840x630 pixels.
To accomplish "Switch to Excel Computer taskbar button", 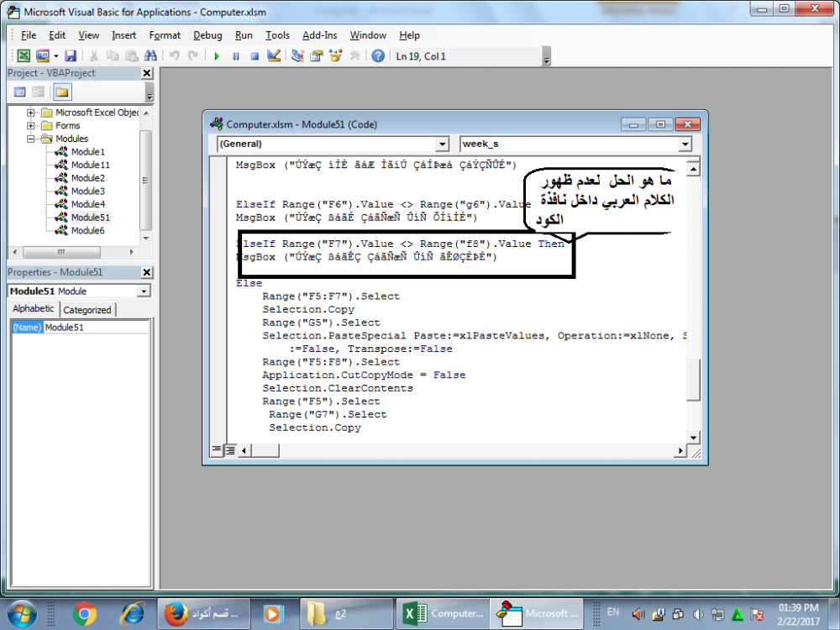I will (x=443, y=613).
